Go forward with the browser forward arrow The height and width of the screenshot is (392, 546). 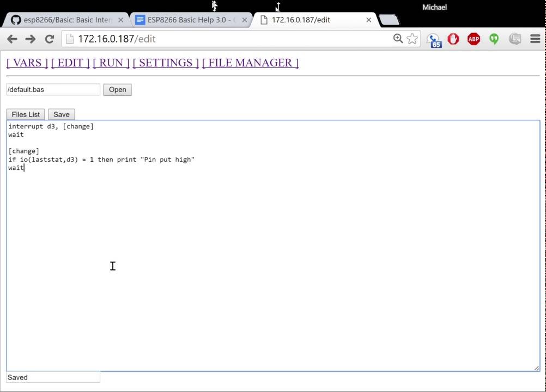point(31,39)
